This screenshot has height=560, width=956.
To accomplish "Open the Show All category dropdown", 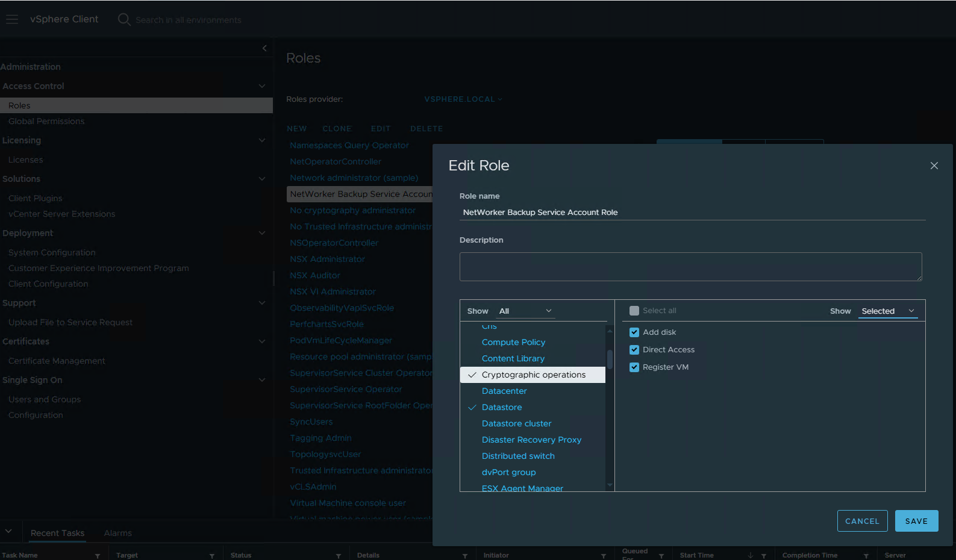I will [525, 311].
